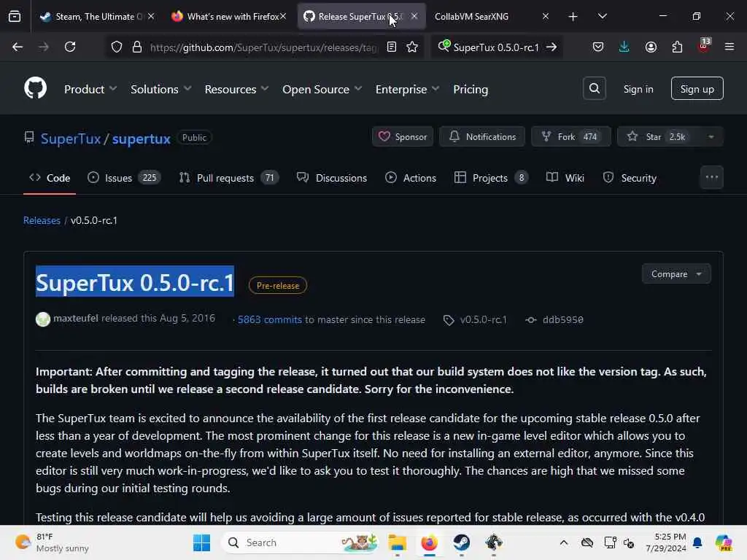Go back with the browser back arrow

pos(18,47)
